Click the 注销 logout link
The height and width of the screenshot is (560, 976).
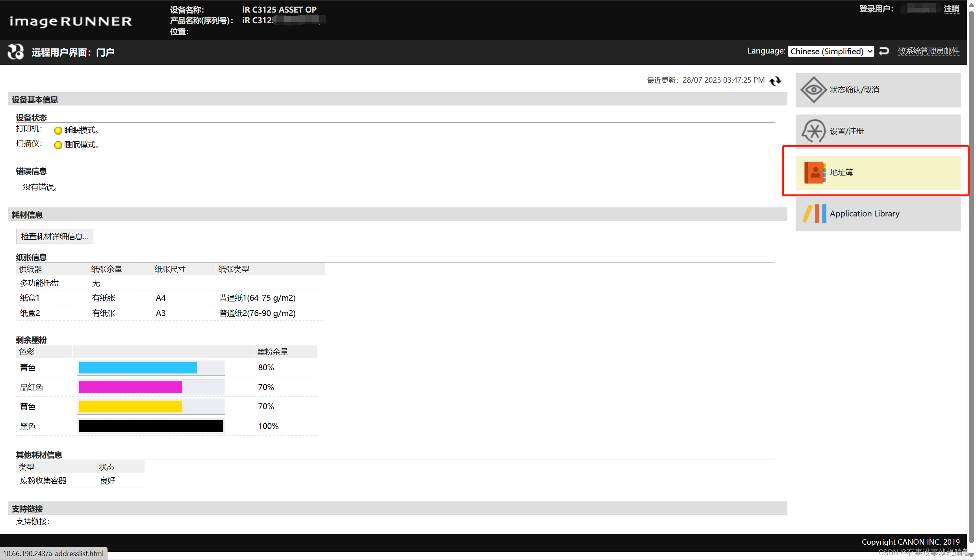(951, 9)
